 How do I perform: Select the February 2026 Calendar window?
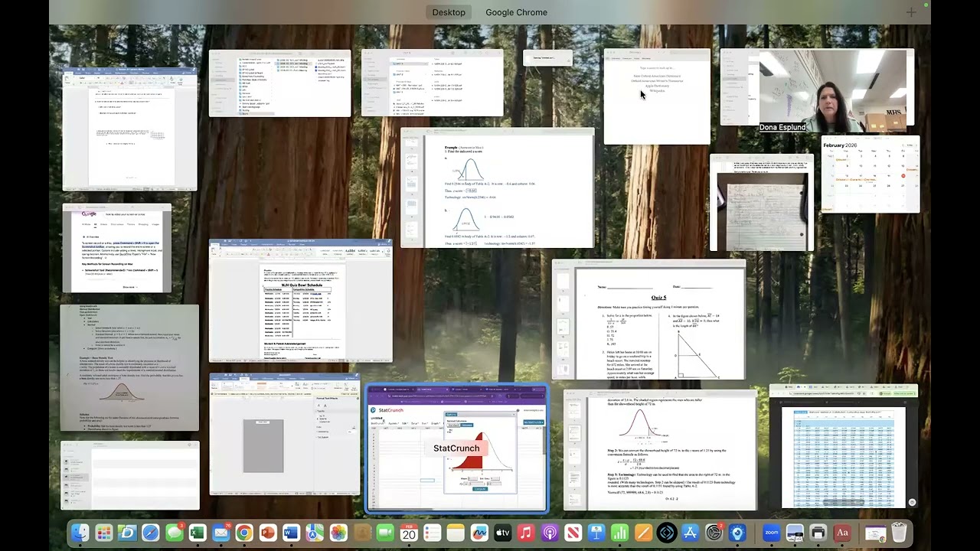[871, 175]
